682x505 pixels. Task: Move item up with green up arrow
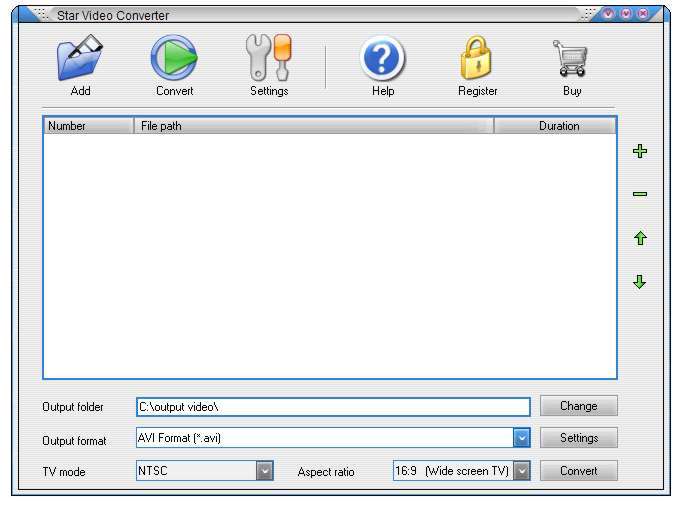point(640,239)
